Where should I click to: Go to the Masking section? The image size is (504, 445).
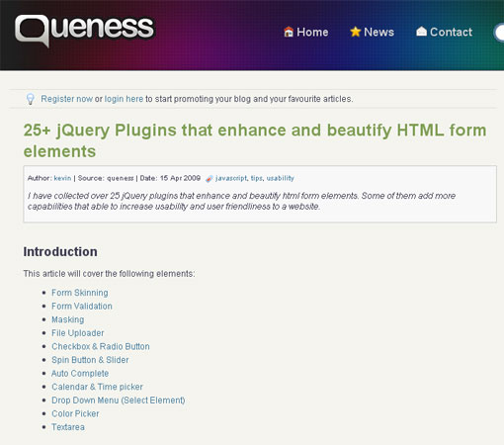(x=67, y=319)
